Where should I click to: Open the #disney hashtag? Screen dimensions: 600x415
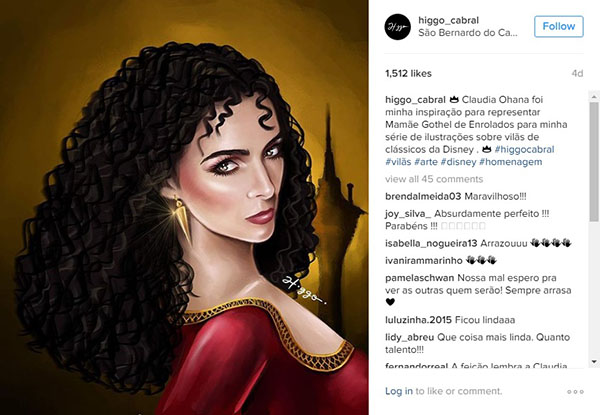(x=458, y=162)
